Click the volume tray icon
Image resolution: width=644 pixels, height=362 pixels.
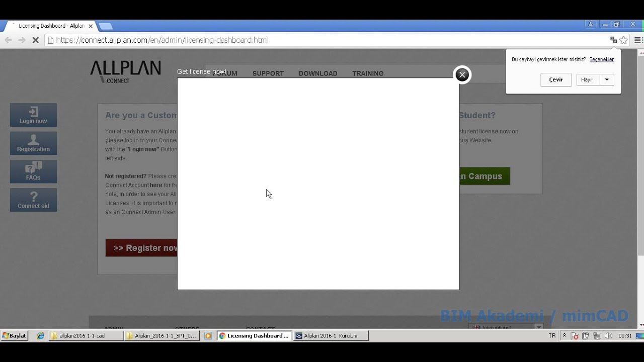(608, 336)
